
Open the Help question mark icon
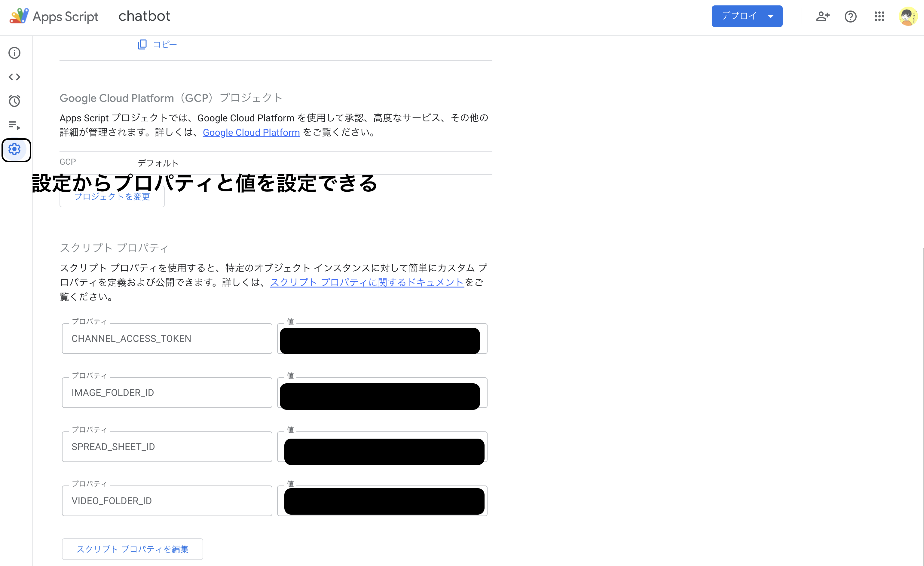pos(850,17)
